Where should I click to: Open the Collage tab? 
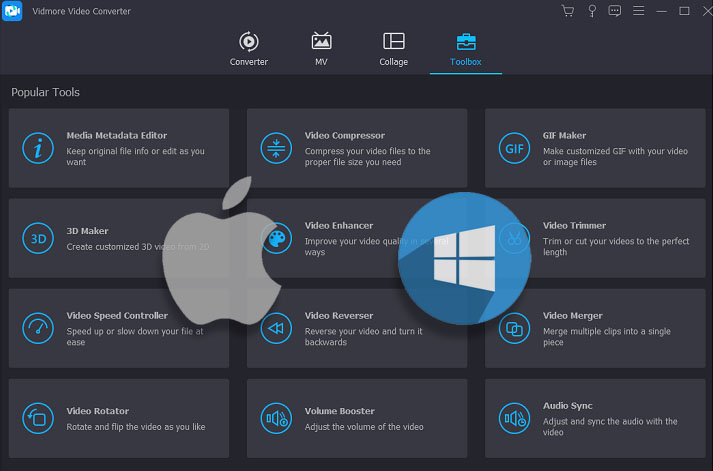[x=393, y=48]
